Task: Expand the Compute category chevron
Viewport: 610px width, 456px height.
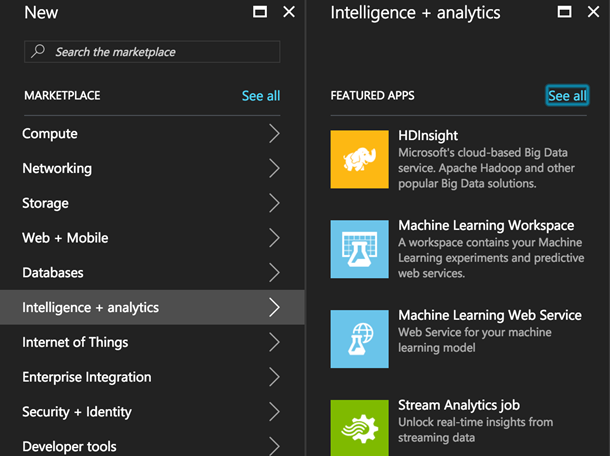Action: 274,133
